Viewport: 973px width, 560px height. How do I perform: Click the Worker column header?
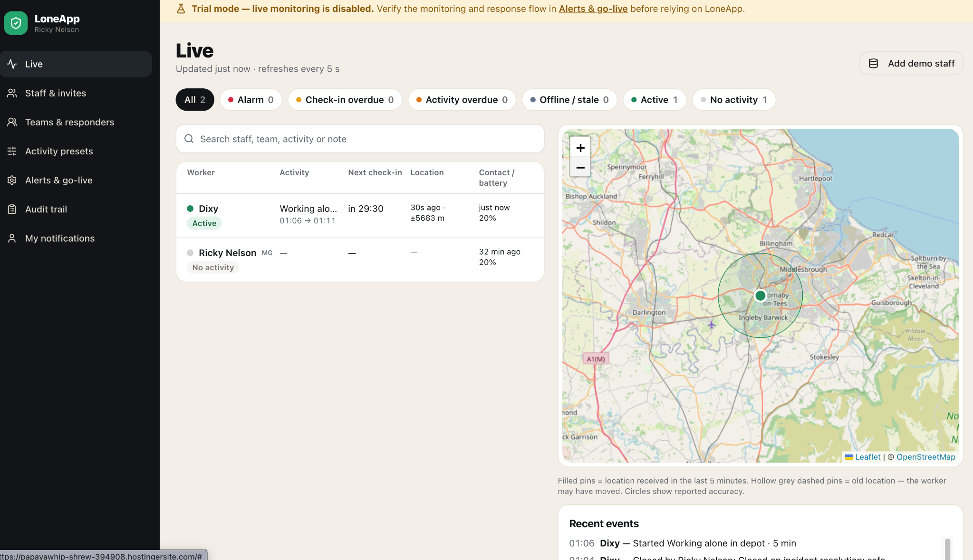[201, 172]
